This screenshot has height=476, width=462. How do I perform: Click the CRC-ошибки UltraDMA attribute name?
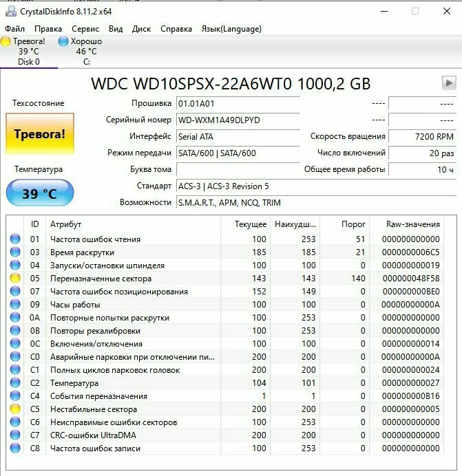93,435
